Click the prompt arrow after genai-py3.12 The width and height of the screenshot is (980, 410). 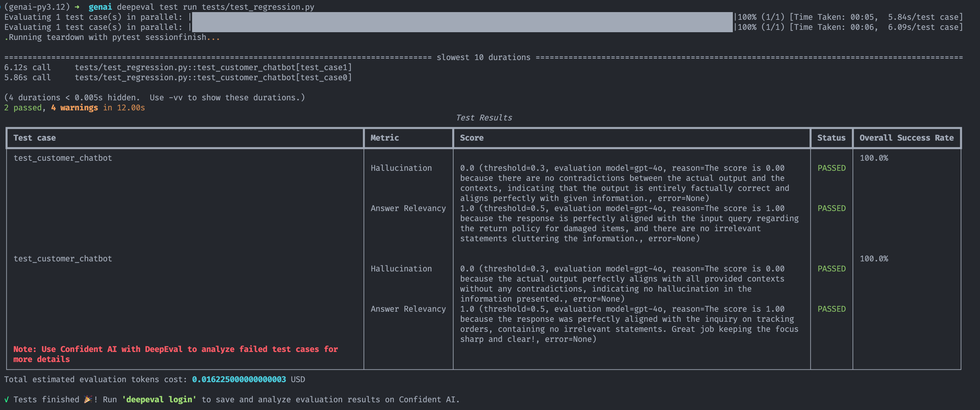[77, 7]
